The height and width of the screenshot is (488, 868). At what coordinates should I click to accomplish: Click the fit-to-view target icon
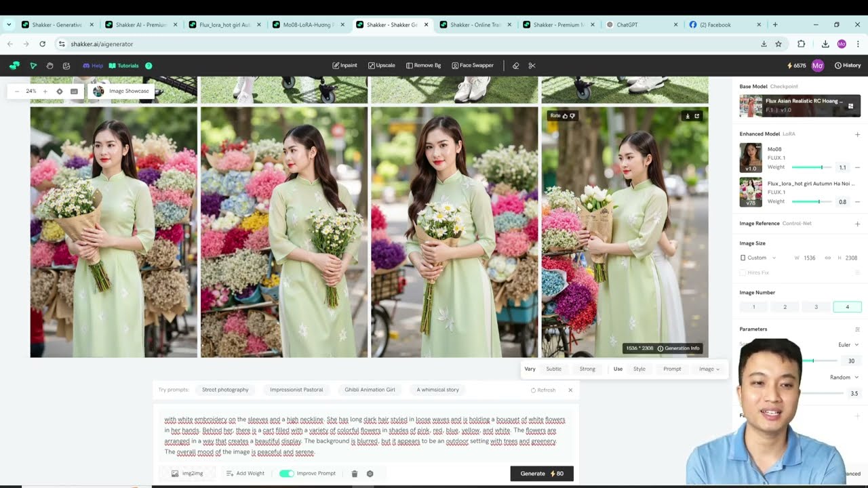tap(60, 91)
